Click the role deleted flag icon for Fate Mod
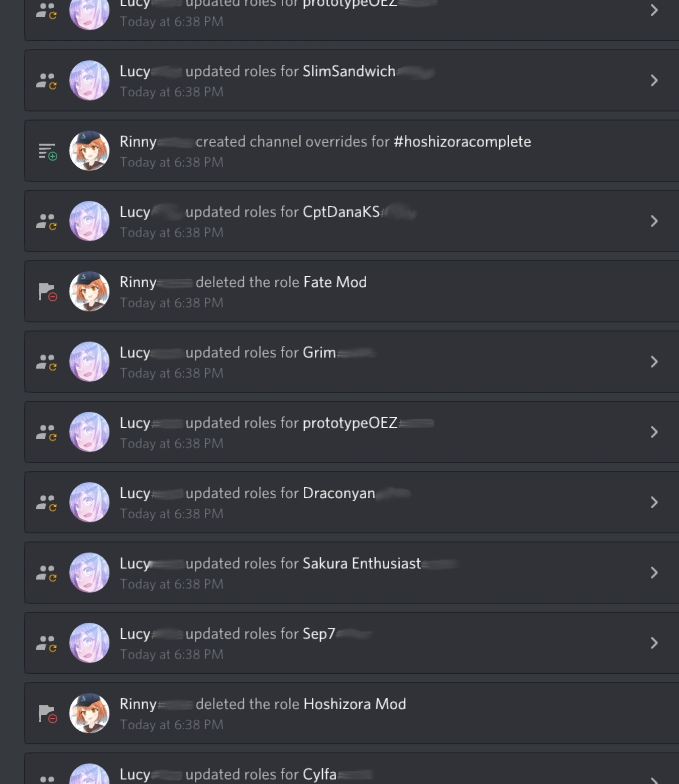The height and width of the screenshot is (784, 679). (48, 292)
